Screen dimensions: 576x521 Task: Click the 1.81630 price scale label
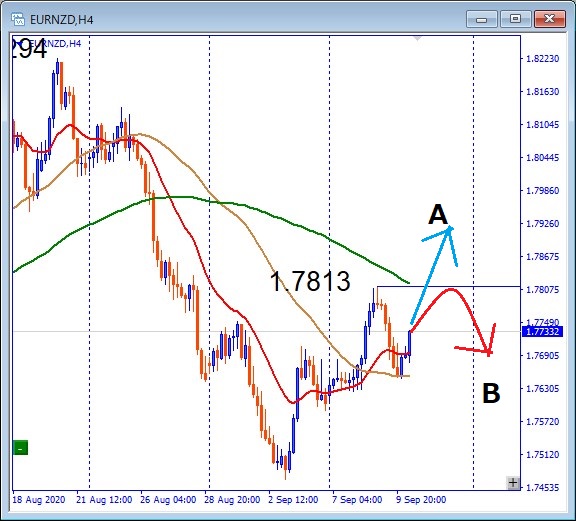click(543, 92)
